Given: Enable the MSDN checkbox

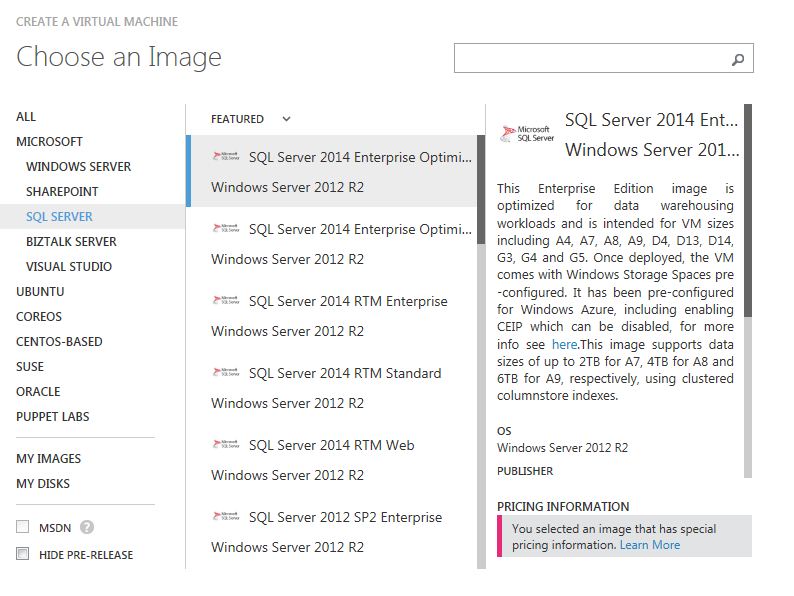Looking at the screenshot, I should point(22,527).
